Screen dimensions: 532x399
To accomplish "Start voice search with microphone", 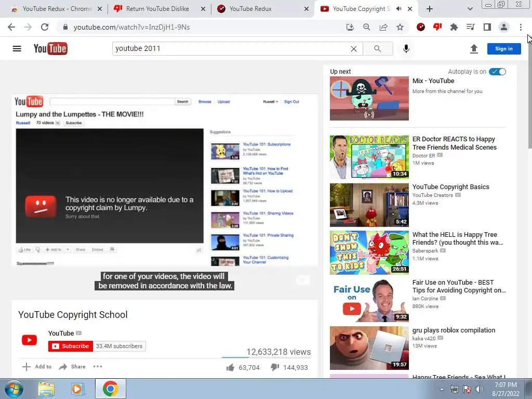I will point(406,49).
